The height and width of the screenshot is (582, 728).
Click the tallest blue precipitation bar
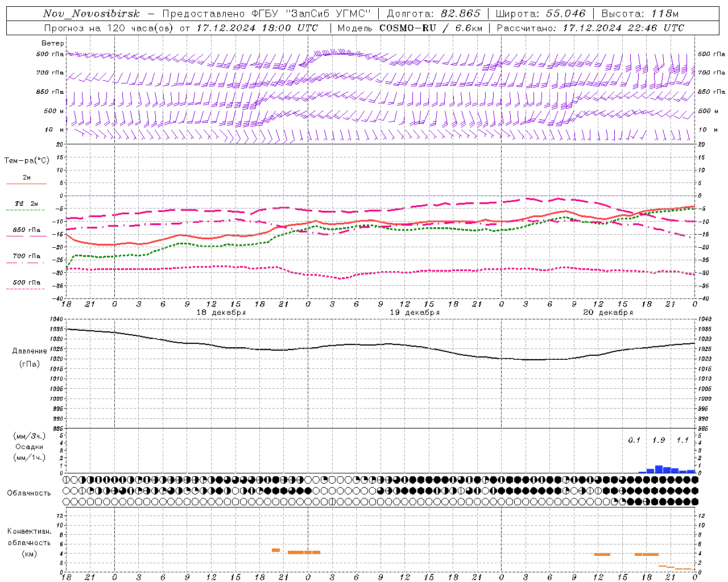659,469
